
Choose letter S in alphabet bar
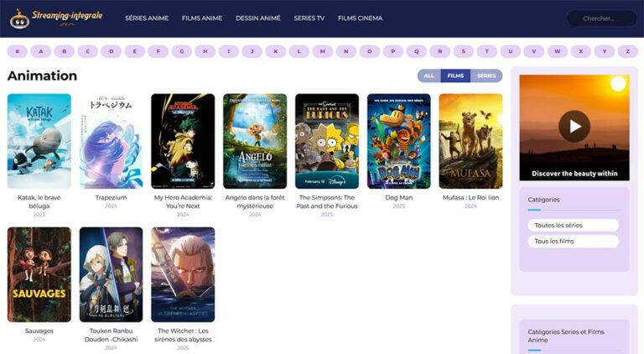point(463,51)
